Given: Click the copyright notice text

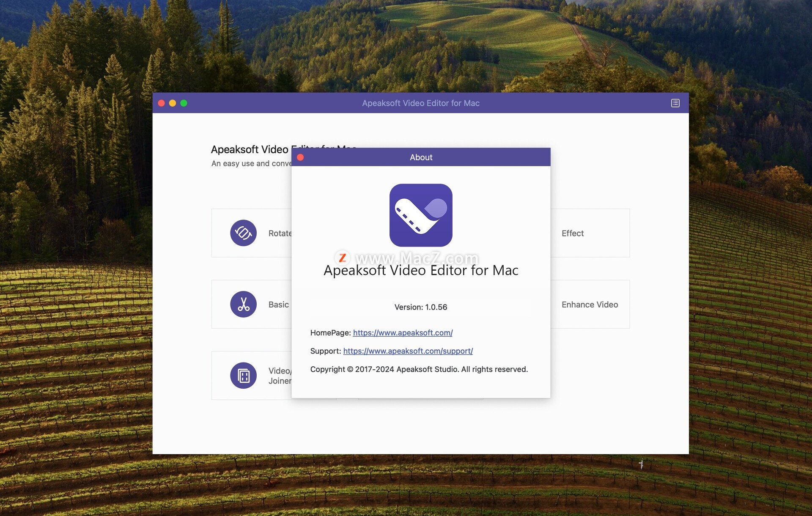Looking at the screenshot, I should coord(419,369).
